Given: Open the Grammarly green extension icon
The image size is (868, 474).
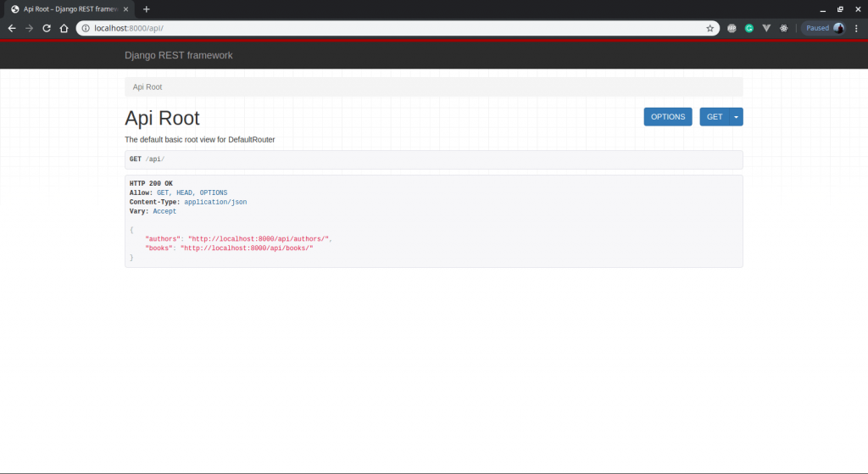Looking at the screenshot, I should 749,28.
